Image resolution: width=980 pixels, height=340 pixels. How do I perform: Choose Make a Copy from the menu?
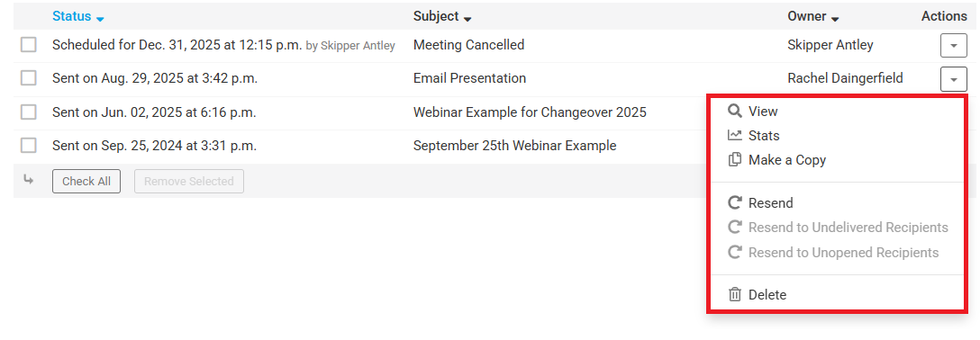[x=787, y=160]
